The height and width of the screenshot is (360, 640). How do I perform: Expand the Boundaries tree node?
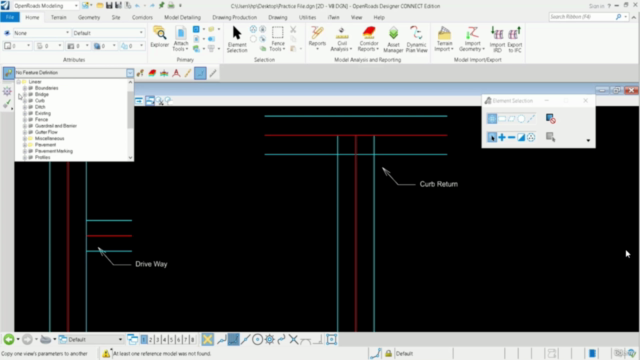click(24, 88)
